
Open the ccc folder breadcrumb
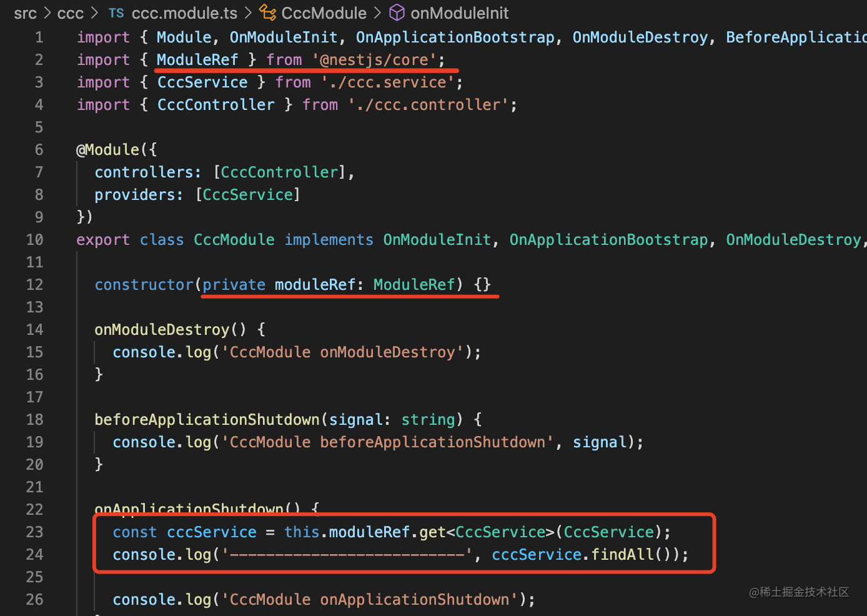[70, 13]
